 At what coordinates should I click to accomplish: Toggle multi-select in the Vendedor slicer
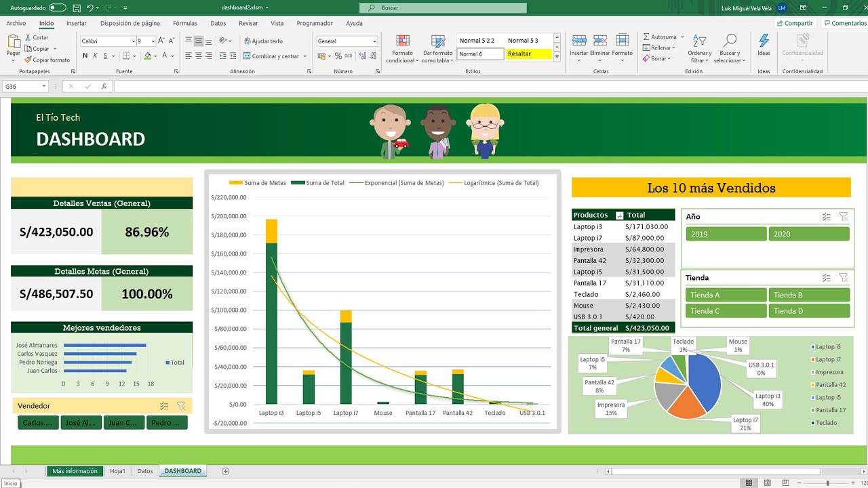164,406
